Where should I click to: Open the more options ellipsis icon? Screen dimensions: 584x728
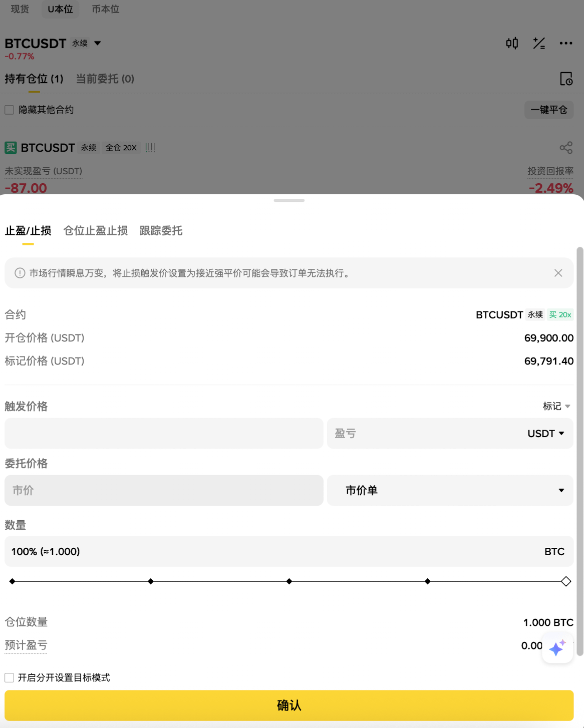(x=566, y=43)
